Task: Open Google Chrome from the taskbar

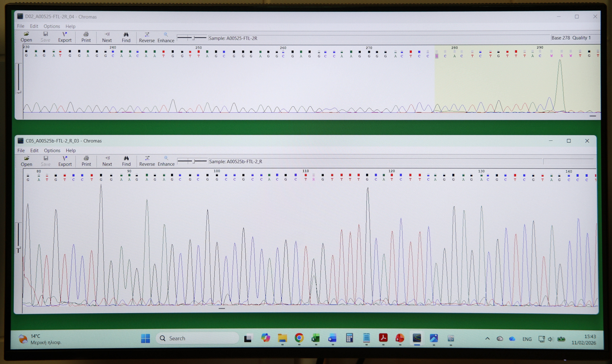Action: pyautogui.click(x=299, y=338)
